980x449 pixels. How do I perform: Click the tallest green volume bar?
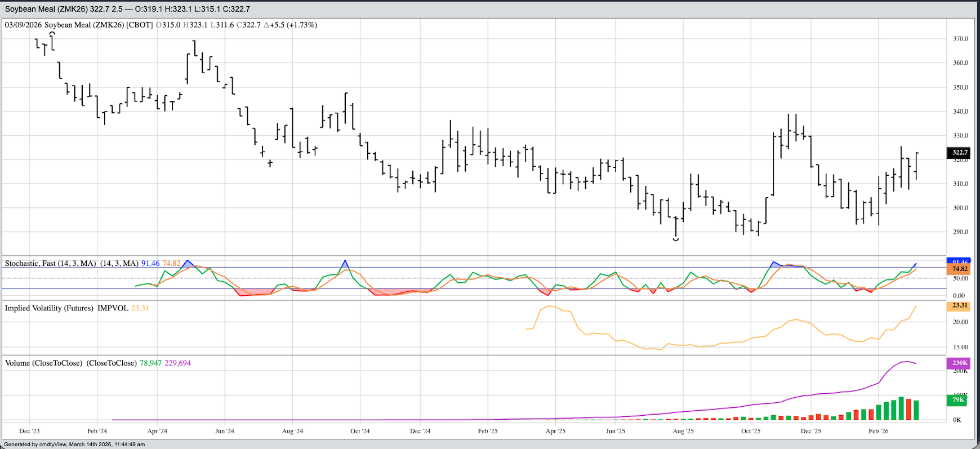901,408
